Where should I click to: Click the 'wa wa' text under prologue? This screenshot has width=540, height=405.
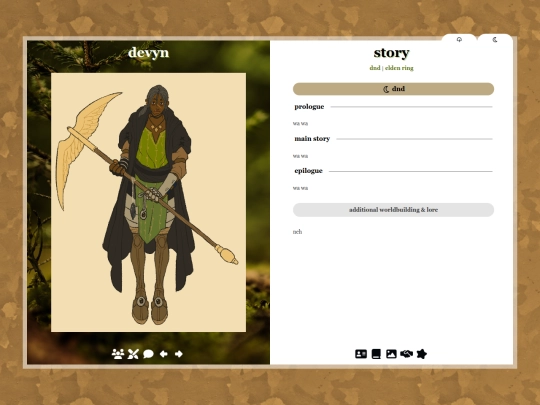(300, 123)
